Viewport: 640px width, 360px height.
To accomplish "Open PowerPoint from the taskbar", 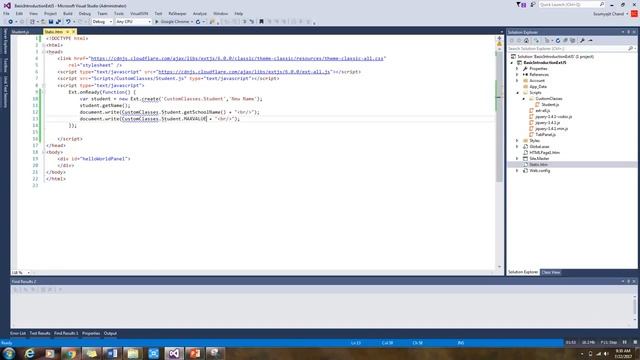I will click(194, 353).
